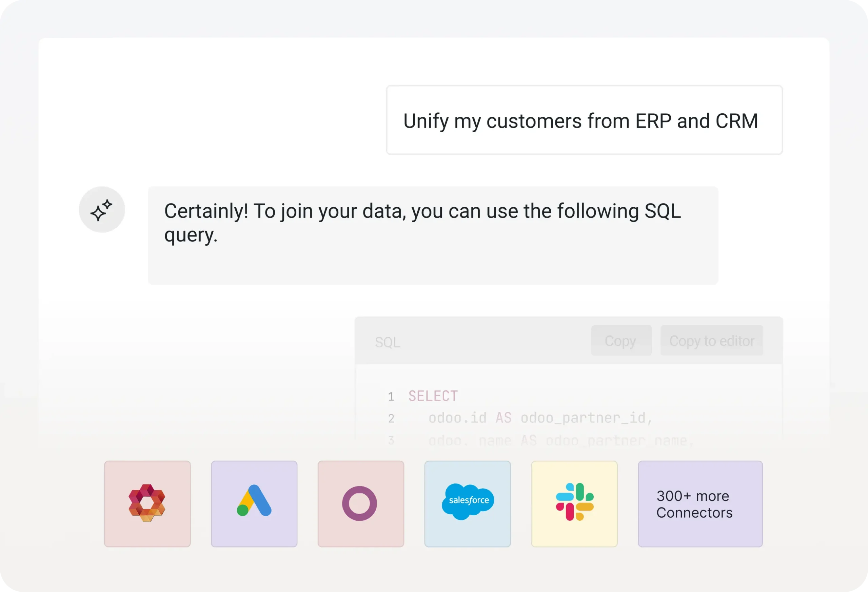Open the Slack connector tile
Screen dimensions: 868x592
pos(574,503)
